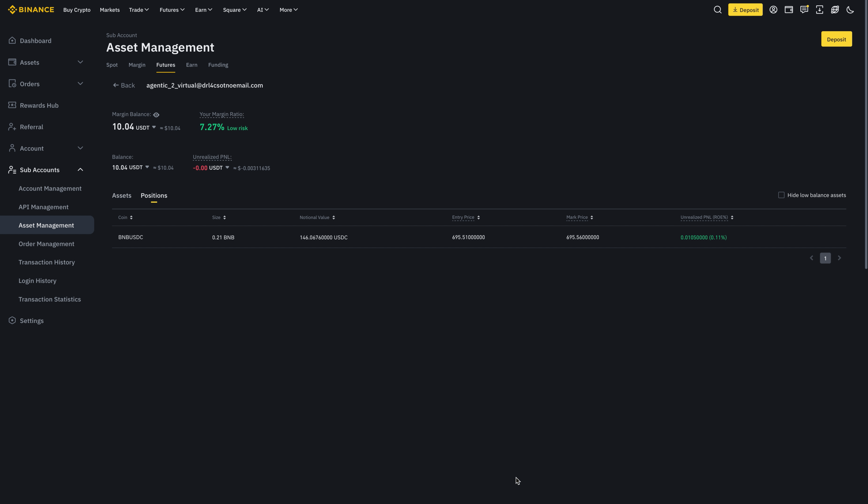Click the Rewards Hub ticket icon
Viewport: 868px width, 504px height.
12,105
